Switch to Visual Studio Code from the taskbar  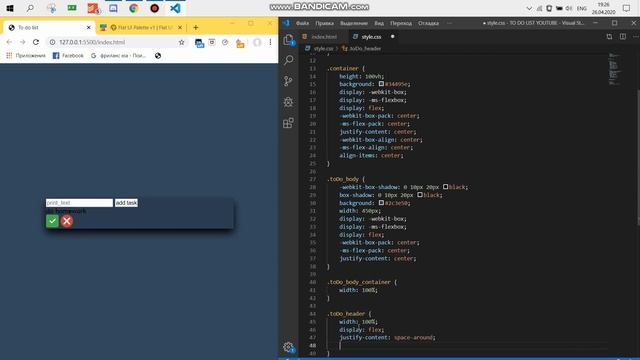tap(176, 8)
